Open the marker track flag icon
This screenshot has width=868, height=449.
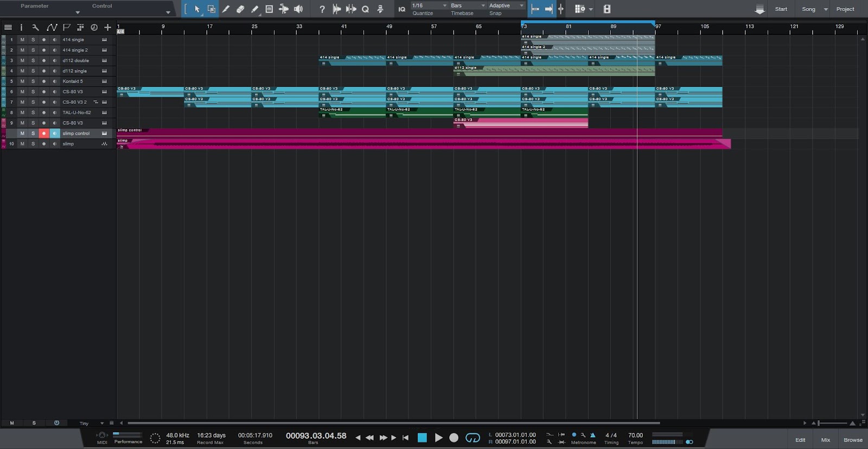pos(66,27)
